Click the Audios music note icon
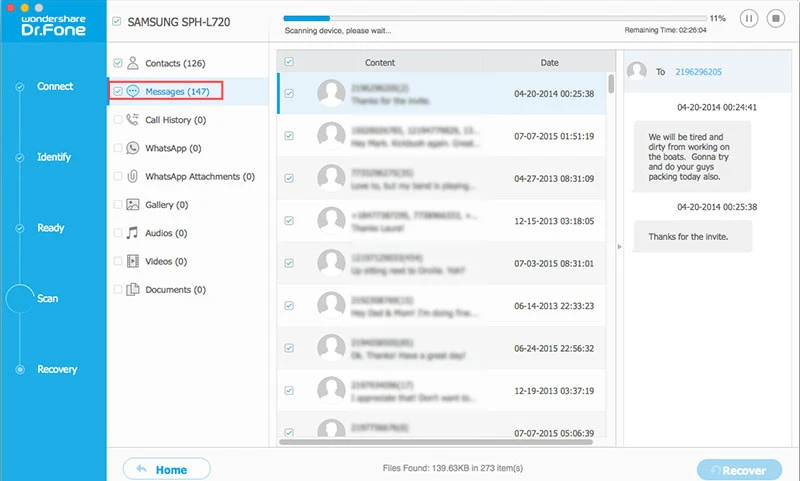 pos(133,233)
